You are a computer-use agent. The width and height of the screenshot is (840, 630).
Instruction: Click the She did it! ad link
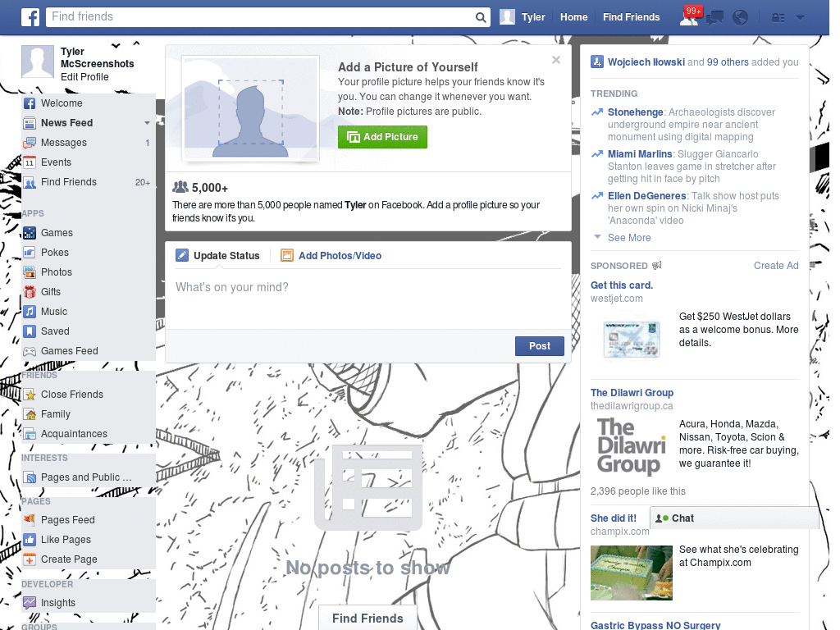point(614,518)
